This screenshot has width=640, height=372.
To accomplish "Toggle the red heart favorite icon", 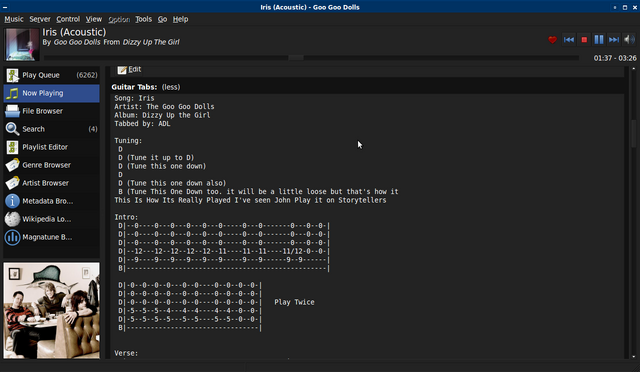I will pos(552,40).
